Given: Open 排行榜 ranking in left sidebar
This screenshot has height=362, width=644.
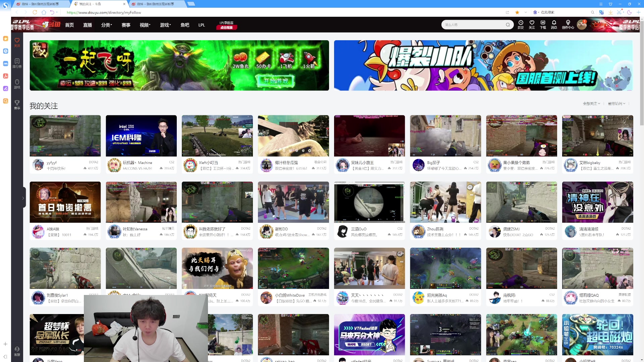Looking at the screenshot, I should [x=17, y=63].
